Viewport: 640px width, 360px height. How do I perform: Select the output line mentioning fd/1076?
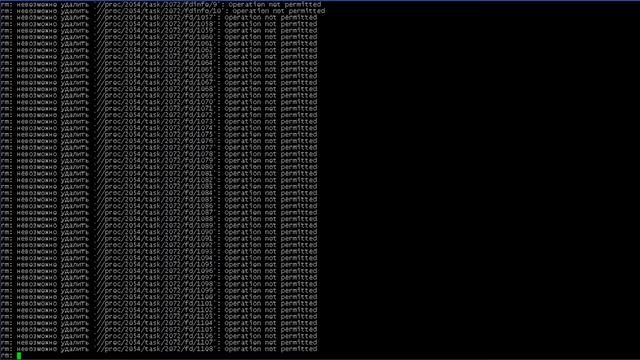[x=158, y=141]
